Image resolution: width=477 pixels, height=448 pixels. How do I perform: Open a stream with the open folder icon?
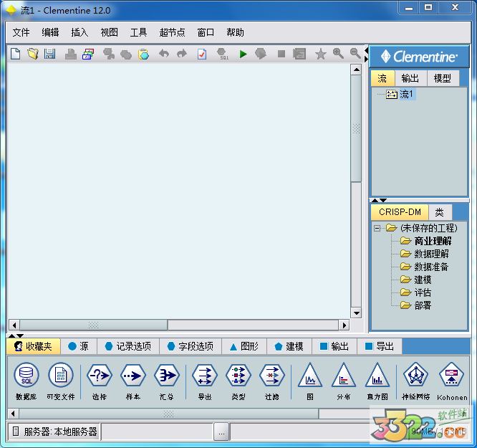(x=32, y=54)
